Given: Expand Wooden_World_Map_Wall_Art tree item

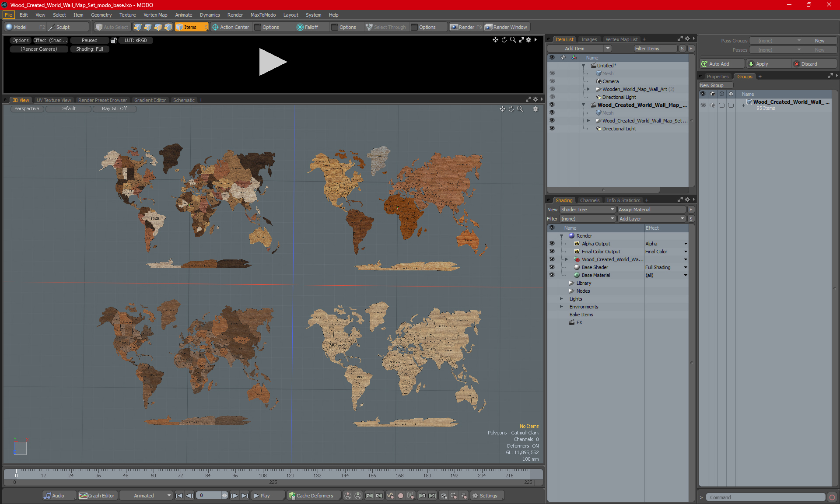Looking at the screenshot, I should pos(588,89).
